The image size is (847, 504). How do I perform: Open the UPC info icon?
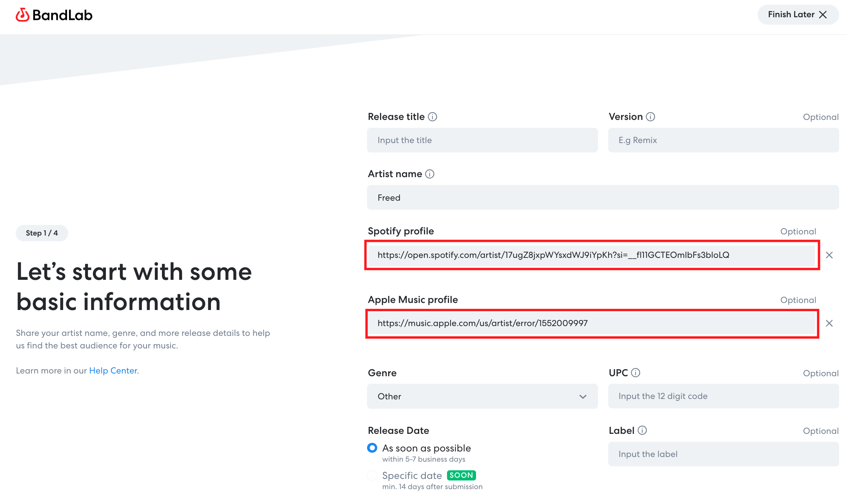pos(636,373)
